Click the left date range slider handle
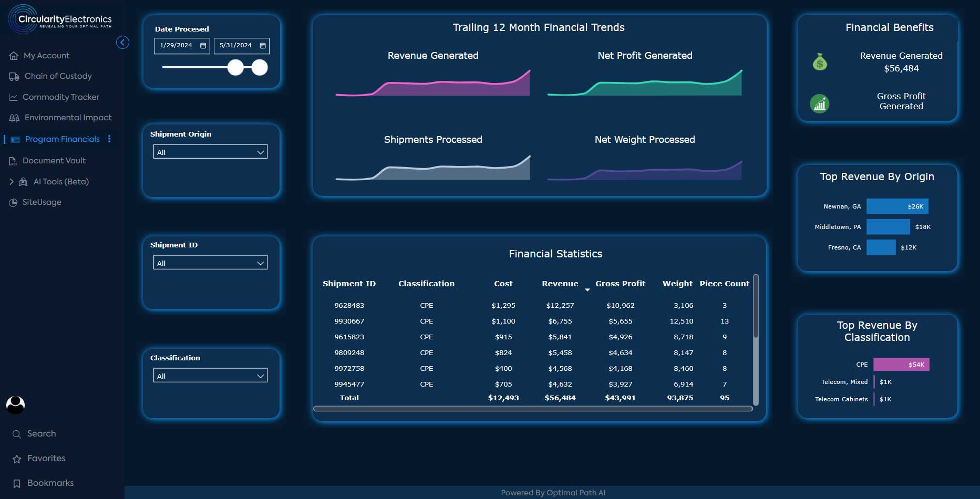This screenshot has width=980, height=499. tap(235, 67)
